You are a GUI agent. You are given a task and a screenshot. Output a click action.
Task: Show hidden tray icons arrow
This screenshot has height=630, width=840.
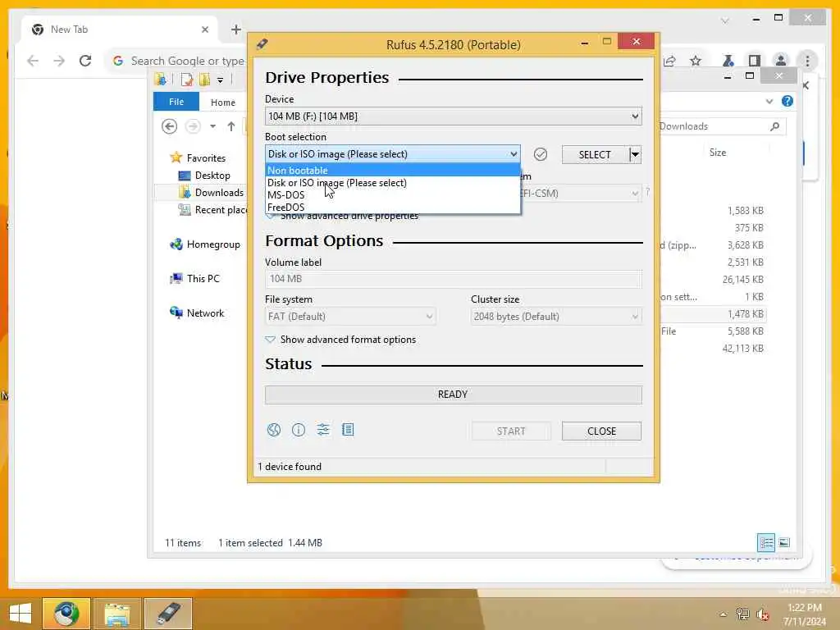[x=724, y=614]
